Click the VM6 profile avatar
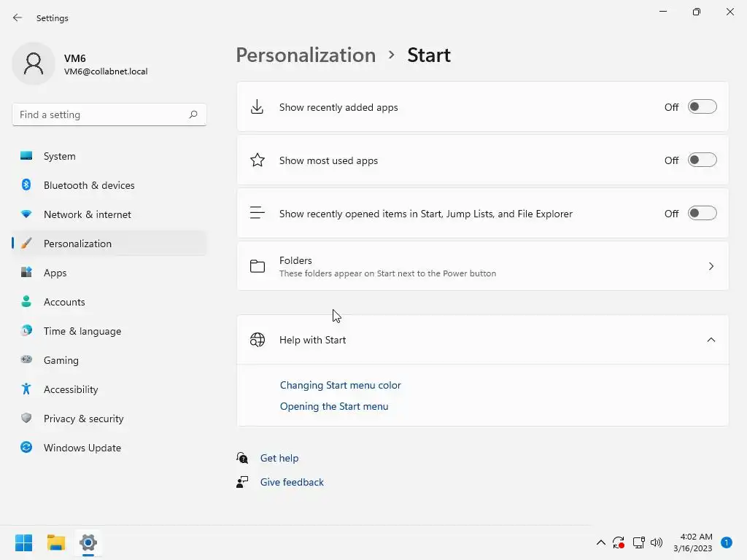The height and width of the screenshot is (560, 747). (x=34, y=64)
